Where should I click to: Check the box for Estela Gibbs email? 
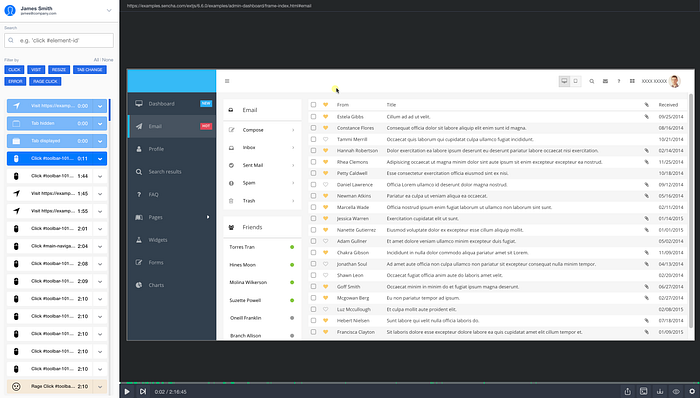[313, 116]
